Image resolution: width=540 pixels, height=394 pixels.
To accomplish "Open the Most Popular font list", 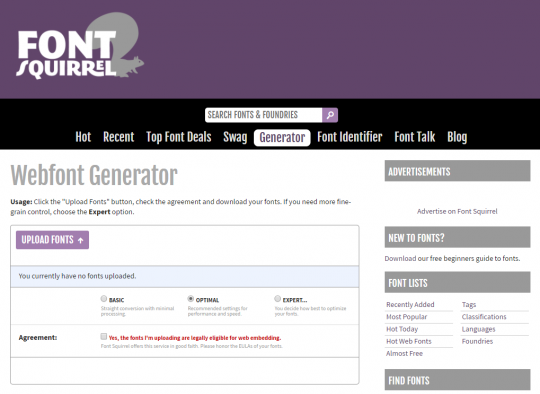I will (406, 317).
